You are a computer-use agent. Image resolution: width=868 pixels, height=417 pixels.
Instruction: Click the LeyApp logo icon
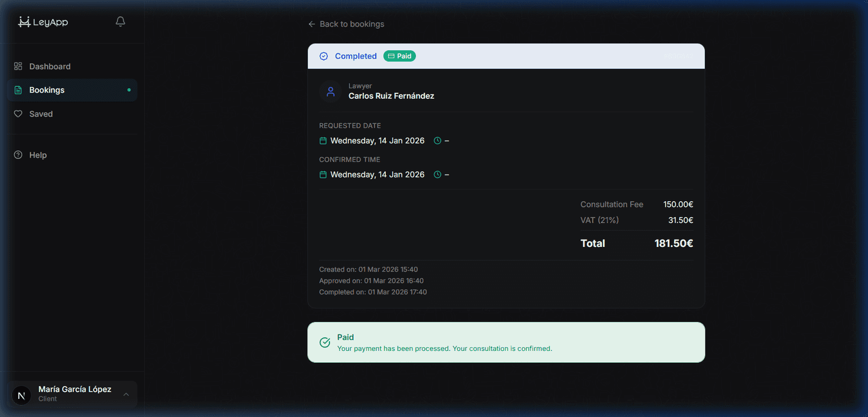24,21
